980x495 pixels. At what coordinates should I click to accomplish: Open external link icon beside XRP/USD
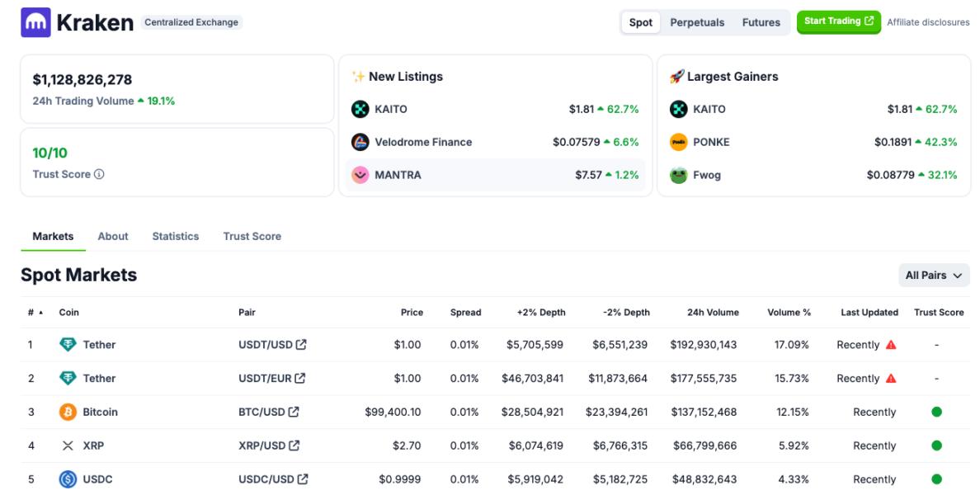point(294,445)
